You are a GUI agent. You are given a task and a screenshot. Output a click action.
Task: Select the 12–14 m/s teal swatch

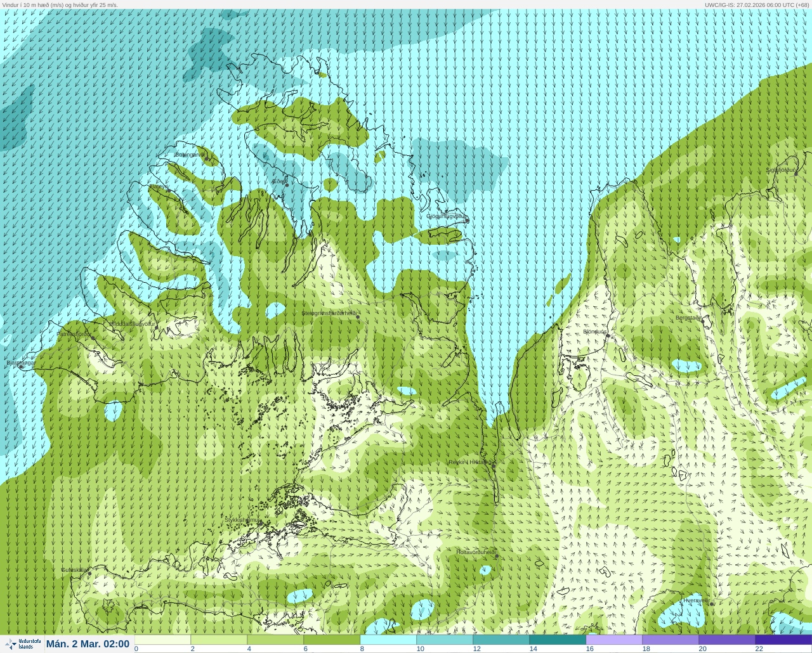(501, 640)
